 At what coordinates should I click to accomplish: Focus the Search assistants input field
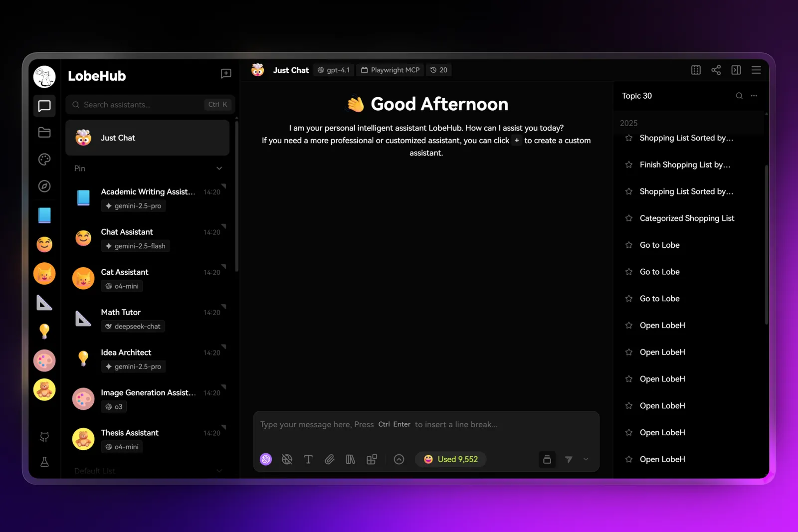(x=142, y=105)
